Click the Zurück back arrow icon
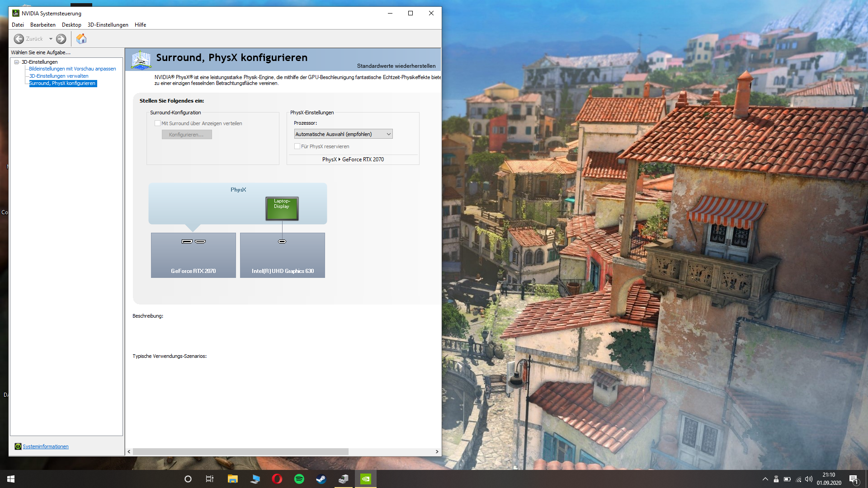The width and height of the screenshot is (868, 488). [x=19, y=39]
